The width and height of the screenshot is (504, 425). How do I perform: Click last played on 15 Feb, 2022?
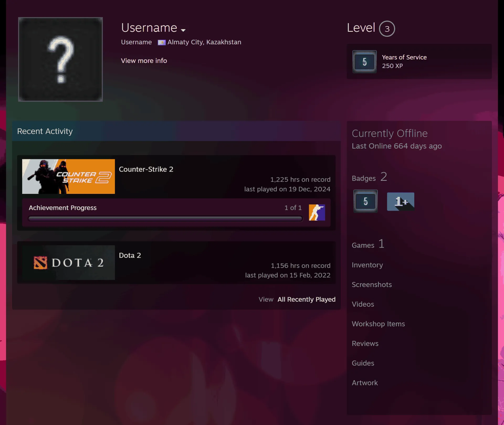coord(288,275)
